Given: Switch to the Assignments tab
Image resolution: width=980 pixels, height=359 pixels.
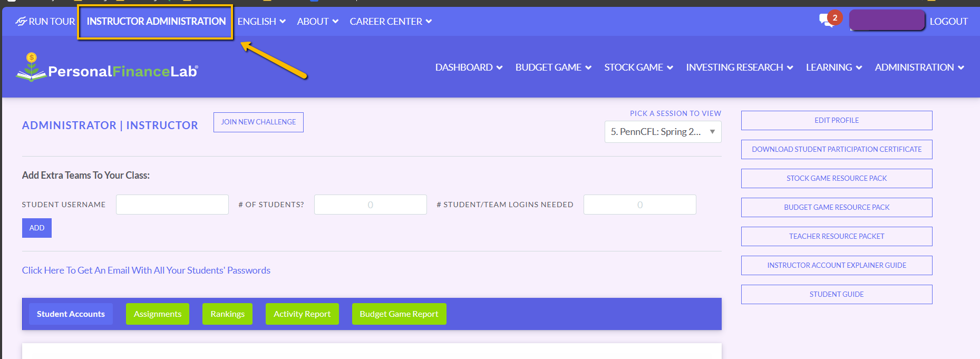Looking at the screenshot, I should [158, 314].
